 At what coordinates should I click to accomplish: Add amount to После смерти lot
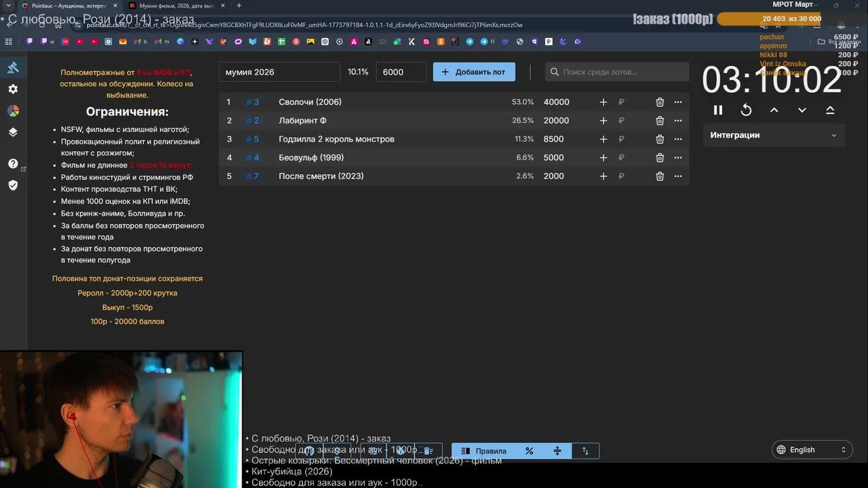pyautogui.click(x=604, y=176)
